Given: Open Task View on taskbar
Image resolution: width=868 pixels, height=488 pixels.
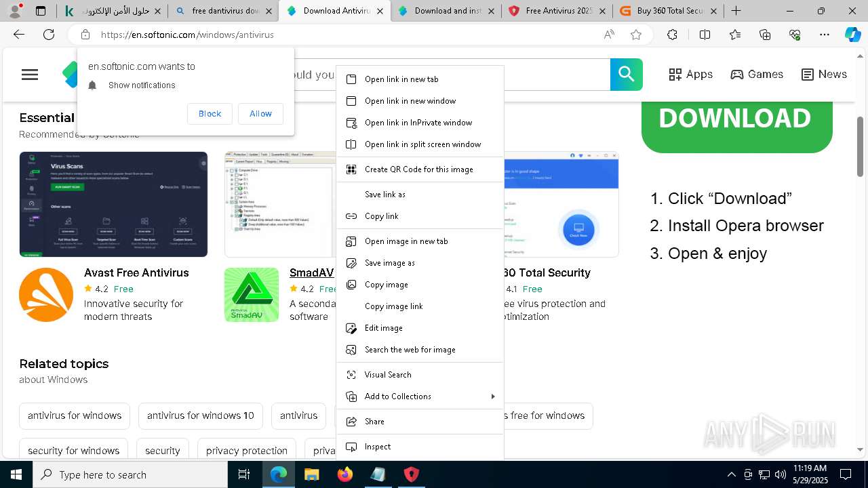Looking at the screenshot, I should 244,474.
